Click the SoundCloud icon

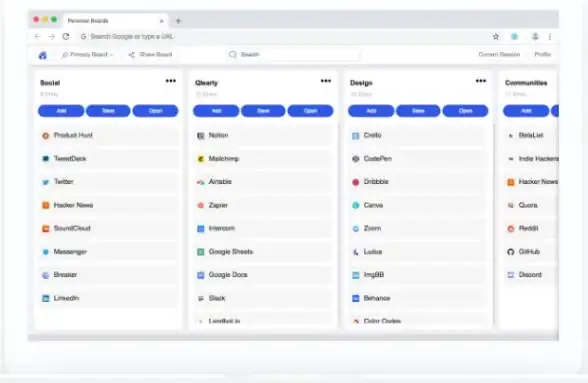tap(46, 229)
